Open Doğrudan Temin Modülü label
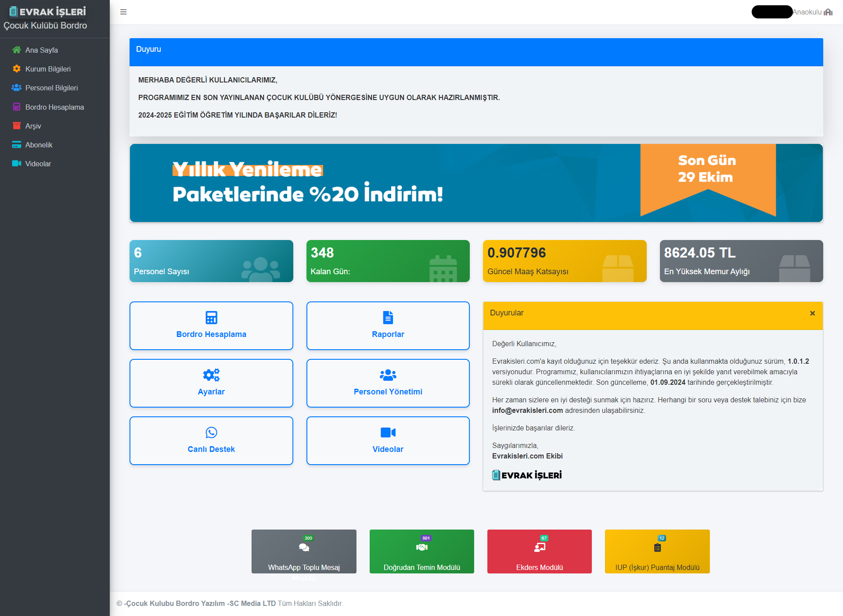The image size is (843, 616). [x=422, y=567]
